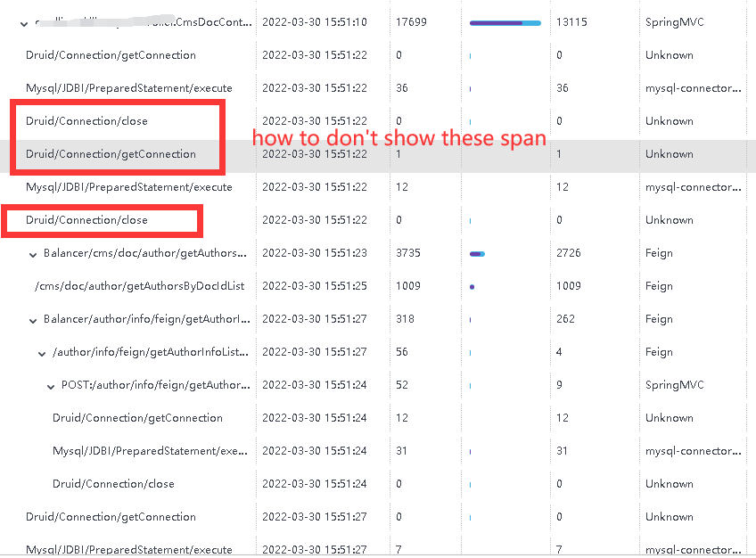Viewport: 756px width, 558px height.
Task: Collapse the /author/info/feign/getAuthorInfoList span chevron
Action: click(42, 354)
